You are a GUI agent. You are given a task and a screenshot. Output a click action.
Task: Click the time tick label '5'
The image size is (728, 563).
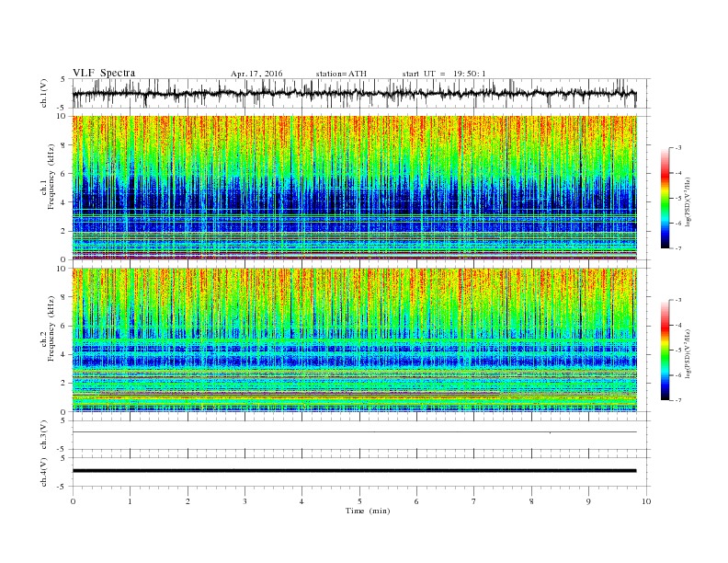click(359, 501)
